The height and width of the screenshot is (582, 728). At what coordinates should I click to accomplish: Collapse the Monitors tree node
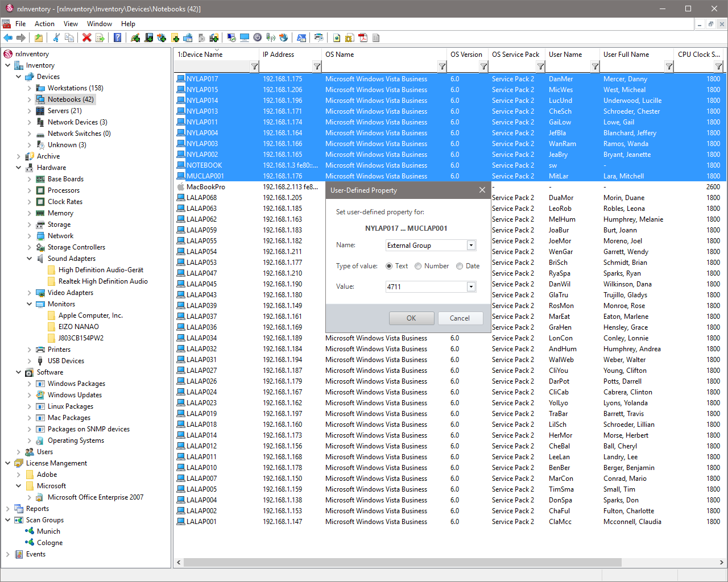click(x=30, y=304)
